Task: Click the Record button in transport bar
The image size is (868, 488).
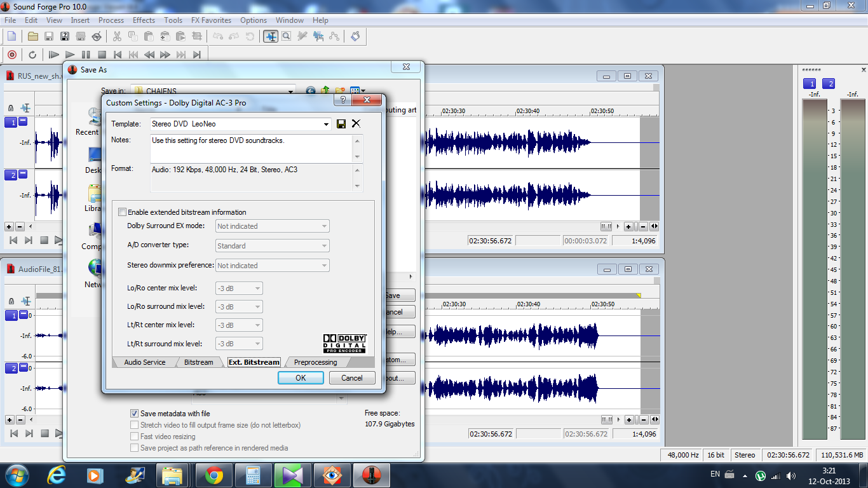Action: click(x=11, y=55)
